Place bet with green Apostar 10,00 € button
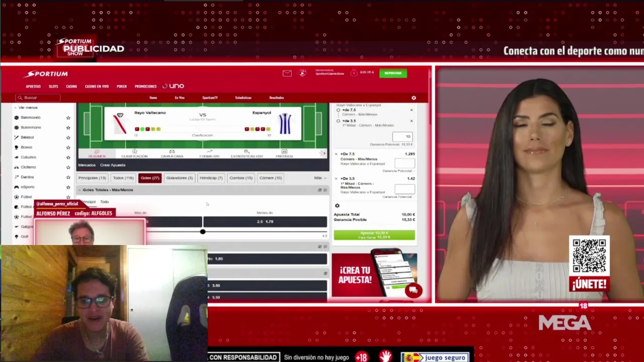 tap(374, 235)
